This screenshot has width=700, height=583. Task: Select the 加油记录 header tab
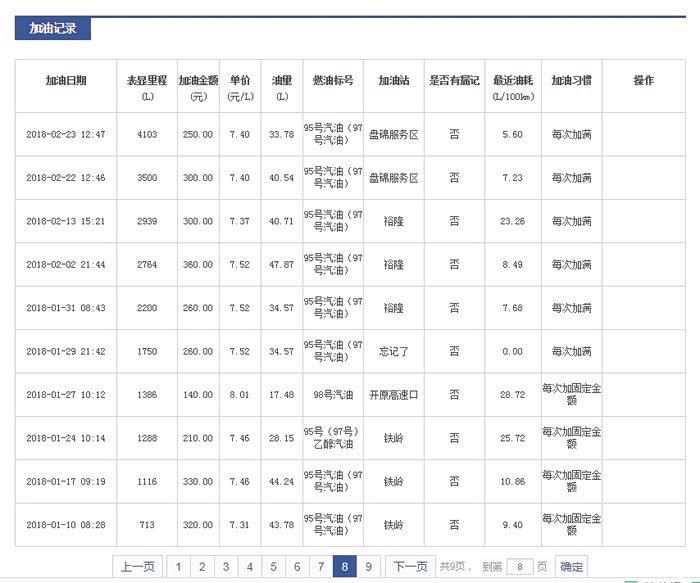click(x=53, y=28)
